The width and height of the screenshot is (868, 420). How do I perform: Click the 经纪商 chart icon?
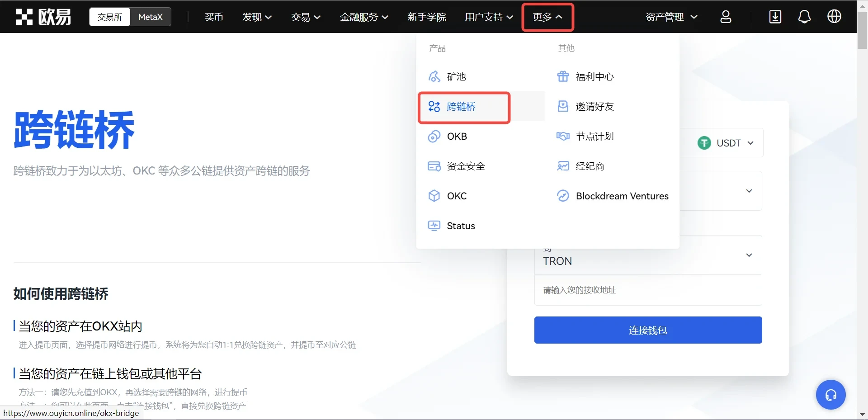coord(563,166)
